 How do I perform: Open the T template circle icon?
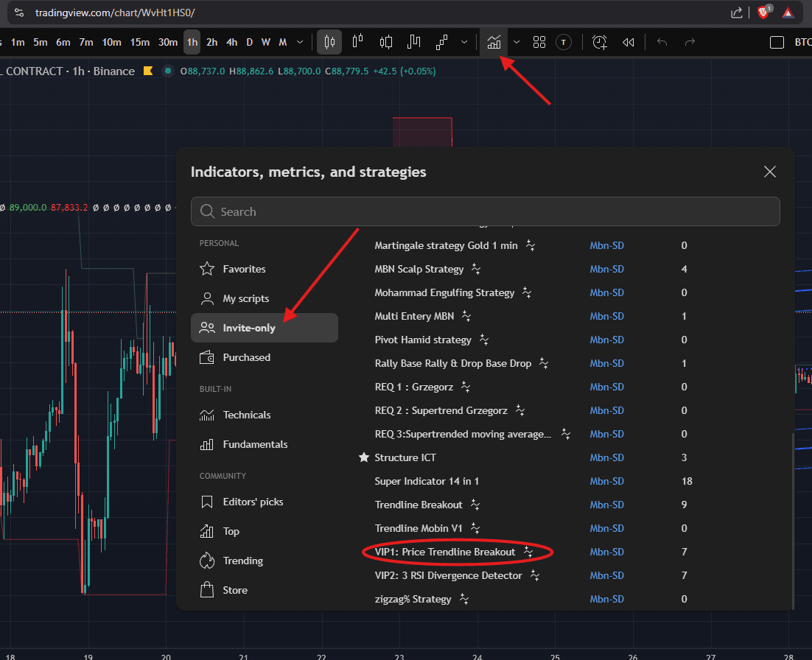click(564, 42)
